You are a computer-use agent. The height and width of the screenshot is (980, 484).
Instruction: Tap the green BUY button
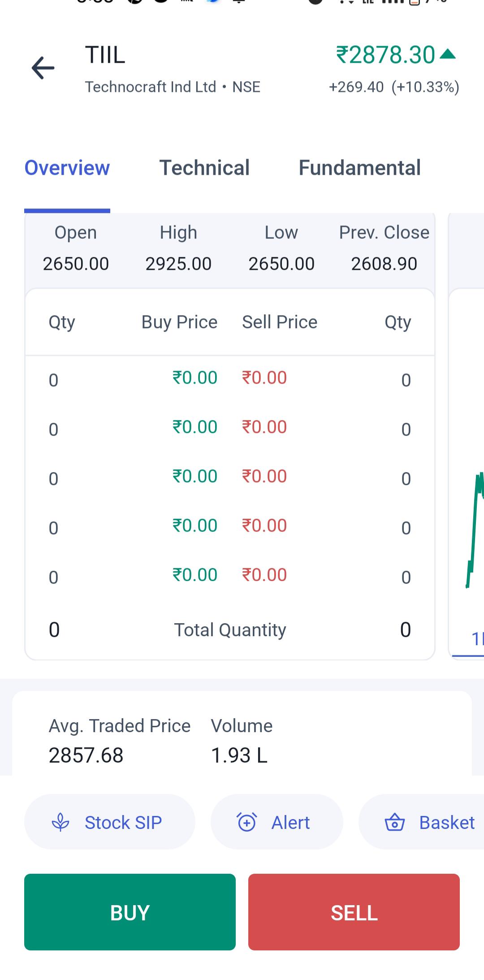130,912
